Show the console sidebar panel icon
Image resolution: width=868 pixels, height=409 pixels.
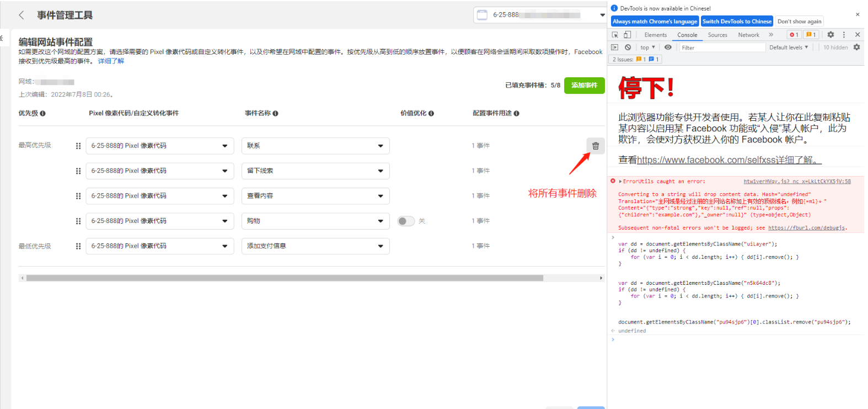615,47
